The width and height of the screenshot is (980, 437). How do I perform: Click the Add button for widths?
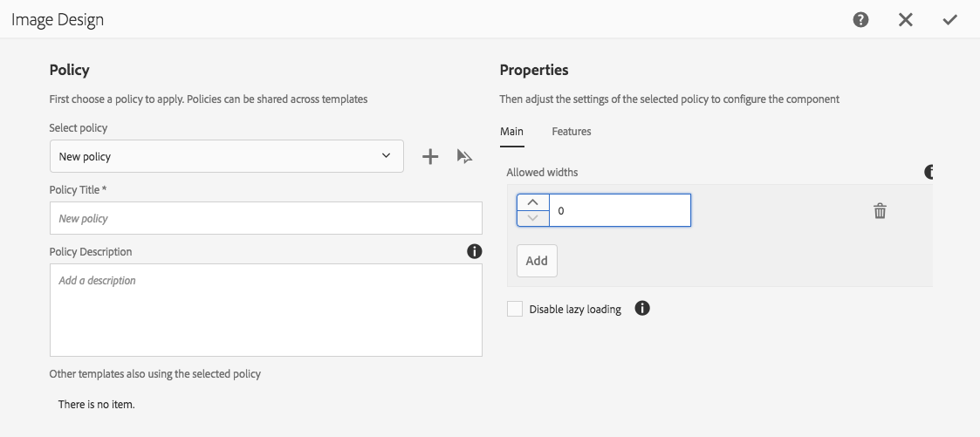(537, 261)
